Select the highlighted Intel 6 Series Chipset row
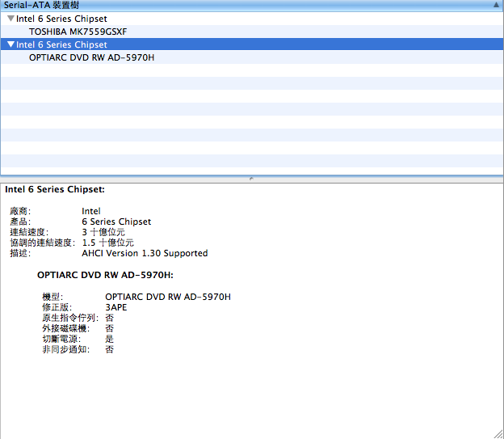The image size is (504, 439). 252,44
